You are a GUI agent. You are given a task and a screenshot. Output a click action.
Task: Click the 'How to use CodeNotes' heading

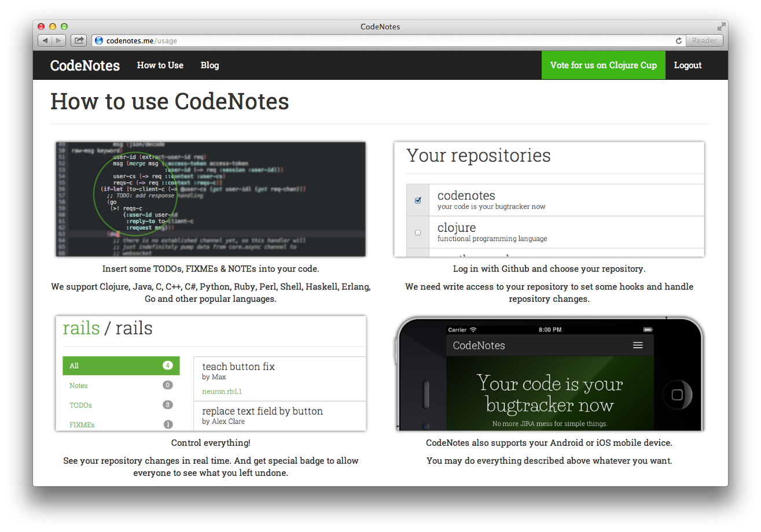click(170, 101)
